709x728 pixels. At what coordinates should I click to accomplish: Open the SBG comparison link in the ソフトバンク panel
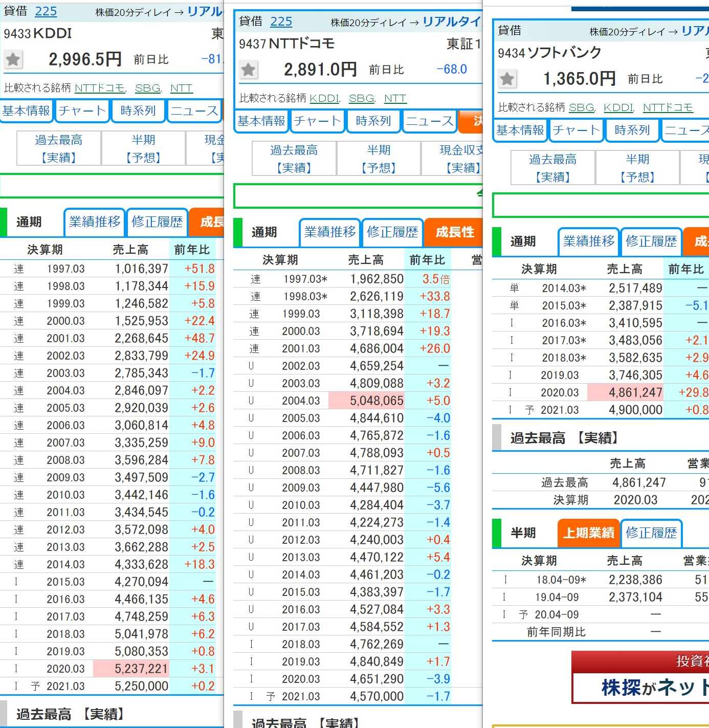(x=582, y=107)
